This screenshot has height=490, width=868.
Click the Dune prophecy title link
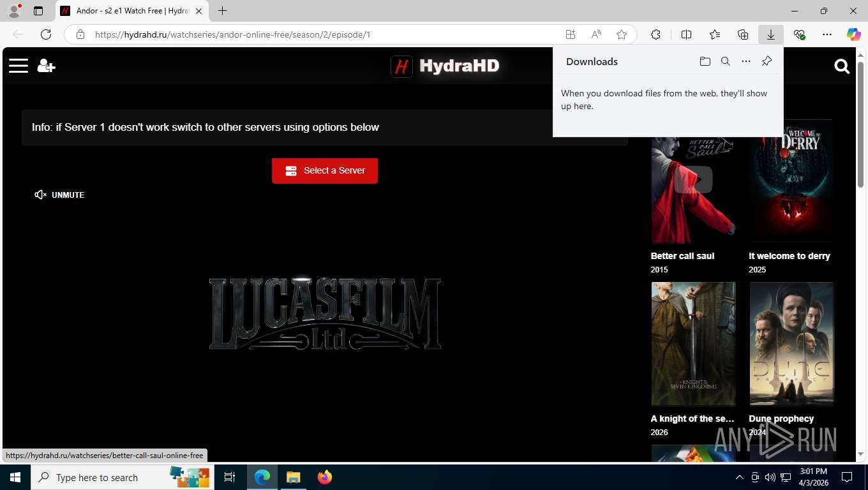tap(781, 419)
